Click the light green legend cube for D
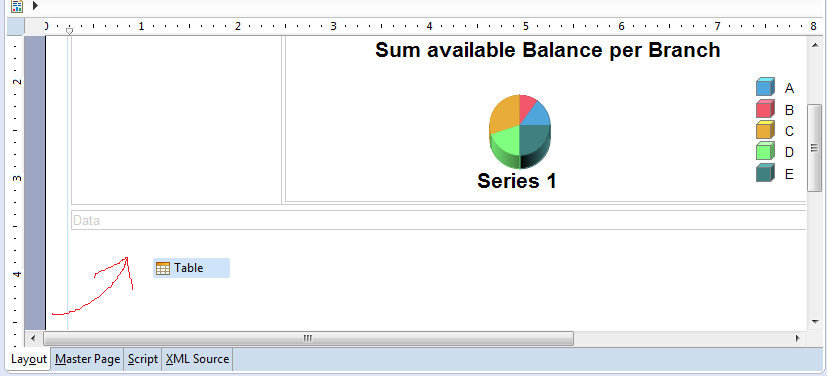The height and width of the screenshot is (376, 827). click(x=765, y=151)
